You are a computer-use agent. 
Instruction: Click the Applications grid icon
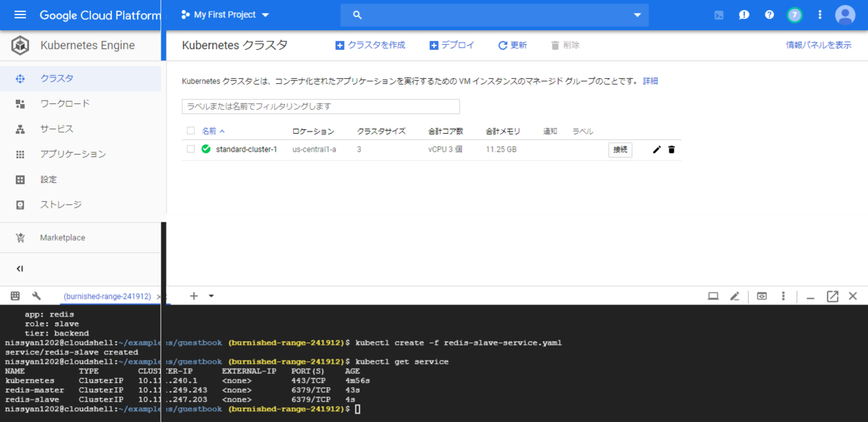pos(20,155)
